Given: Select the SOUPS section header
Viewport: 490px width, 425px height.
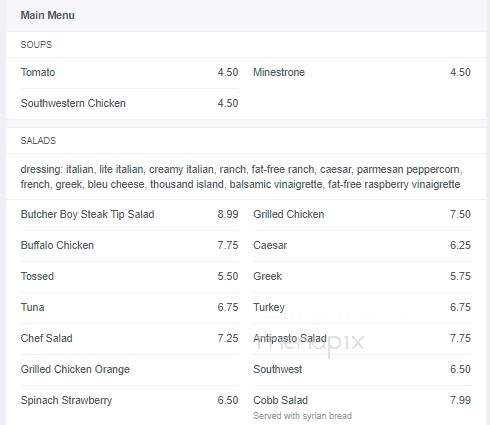Looking at the screenshot, I should (36, 45).
